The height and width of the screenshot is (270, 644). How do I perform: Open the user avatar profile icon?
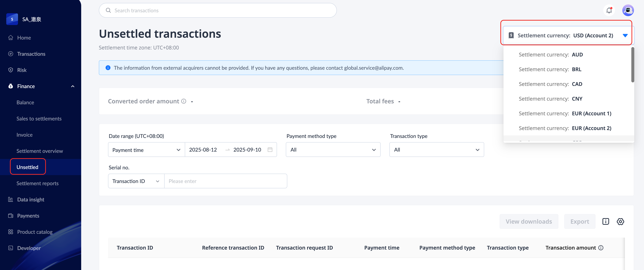coord(628,10)
